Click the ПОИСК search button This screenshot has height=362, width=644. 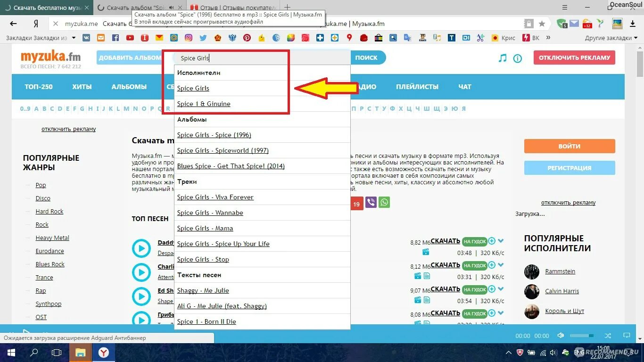[x=366, y=58]
